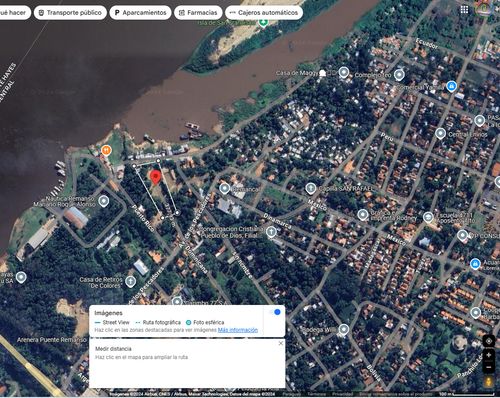Viewport: 500px width, 398px height.
Task: Zoom out with the minus button
Action: coord(488,367)
